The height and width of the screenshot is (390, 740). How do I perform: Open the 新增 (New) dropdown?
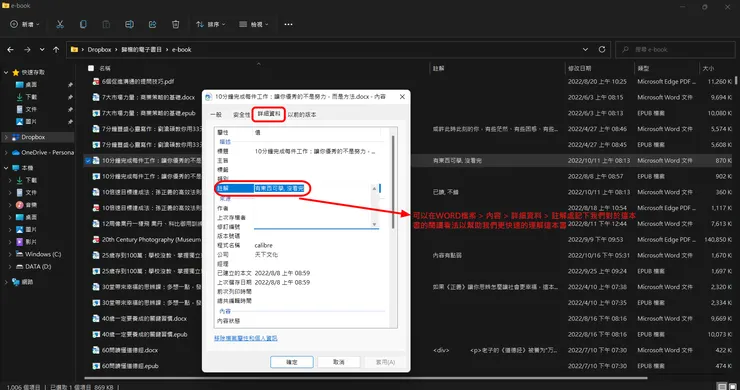25,24
